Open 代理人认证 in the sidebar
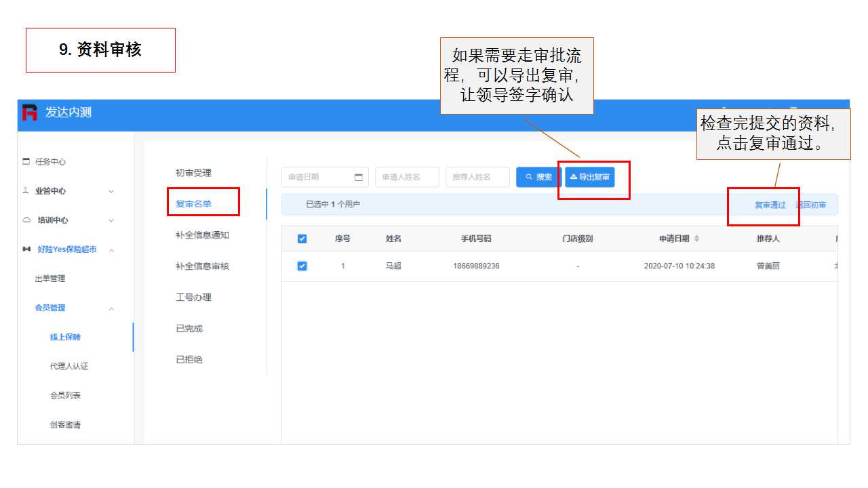868x488 pixels. [x=69, y=367]
